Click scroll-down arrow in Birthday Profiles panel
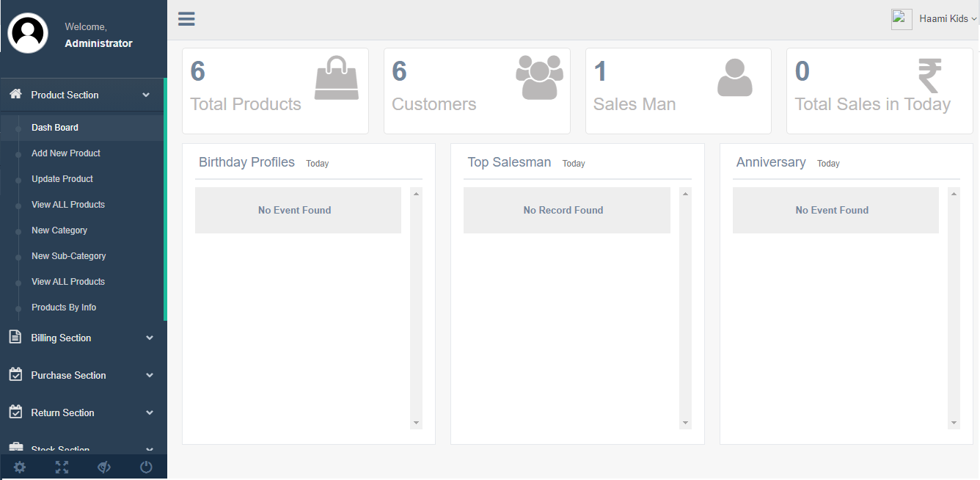Viewport: 980px width, 480px height. coord(416,423)
